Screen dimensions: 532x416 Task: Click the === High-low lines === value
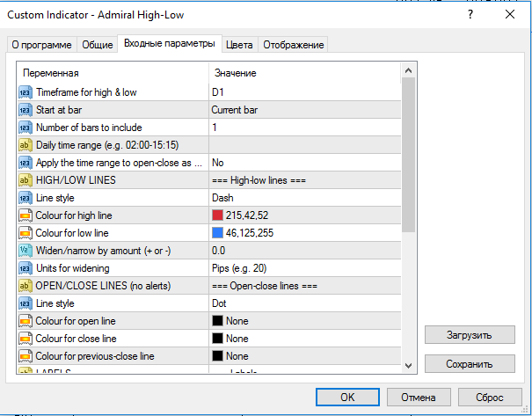(x=305, y=180)
